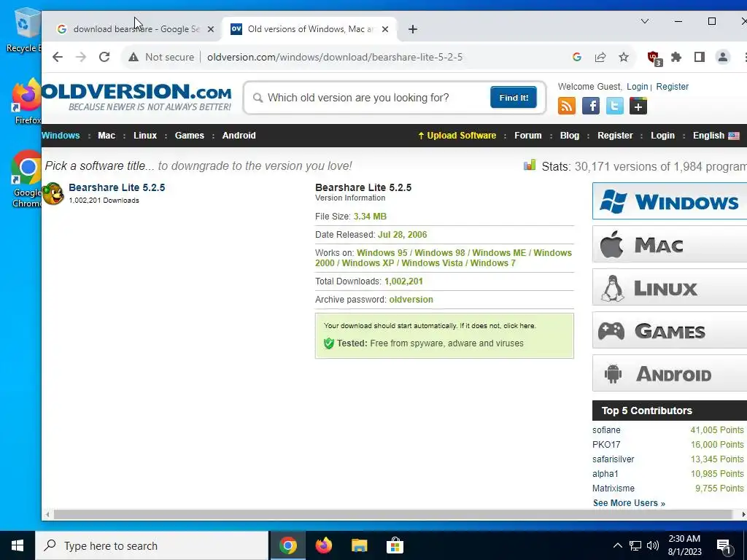The image size is (747, 560).
Task: Open the Extensions puzzle icon
Action: [x=676, y=57]
